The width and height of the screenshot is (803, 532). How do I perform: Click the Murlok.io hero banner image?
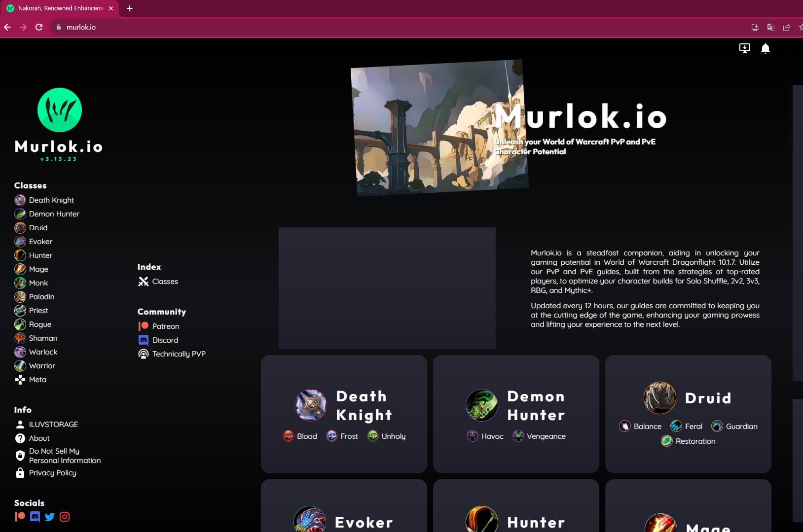(439, 127)
